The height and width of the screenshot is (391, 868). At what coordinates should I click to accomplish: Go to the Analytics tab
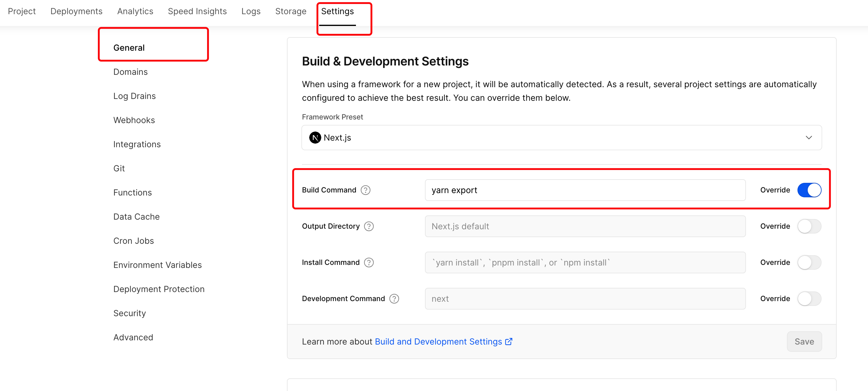[135, 11]
